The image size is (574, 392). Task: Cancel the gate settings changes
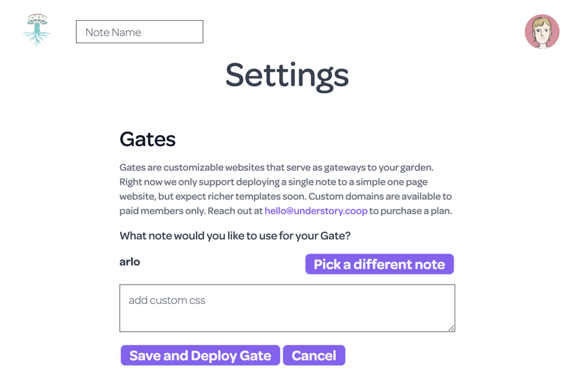coord(314,355)
